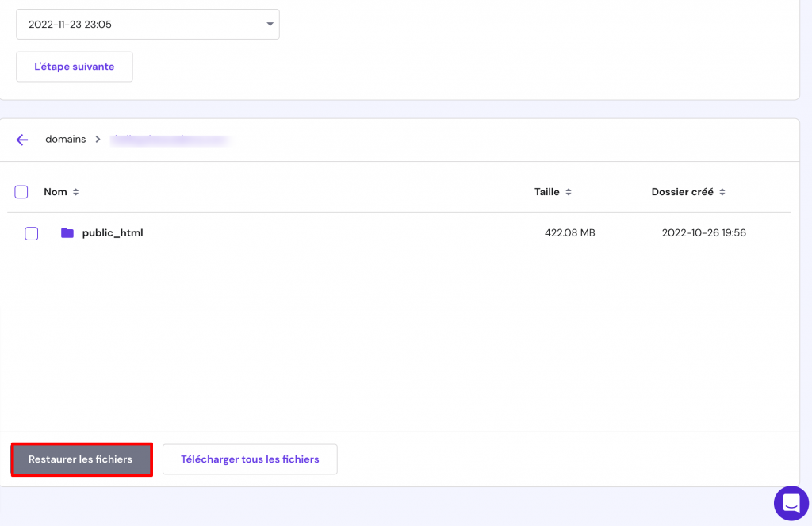Open the public_html folder by its name
812x526 pixels.
tap(111, 232)
